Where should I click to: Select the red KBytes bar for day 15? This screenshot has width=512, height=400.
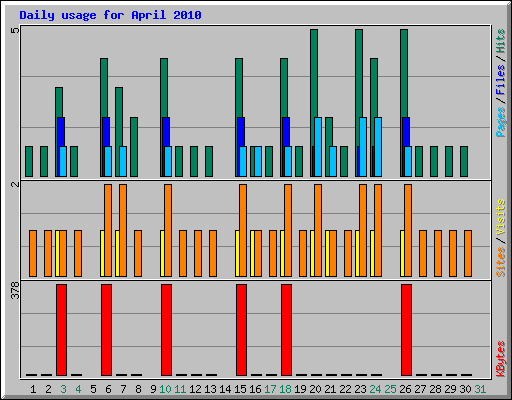click(x=241, y=330)
